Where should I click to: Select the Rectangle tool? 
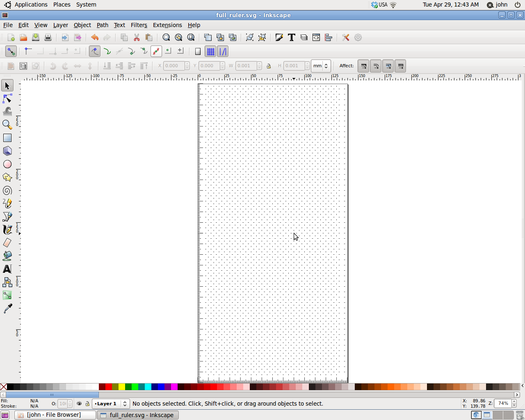pyautogui.click(x=7, y=138)
